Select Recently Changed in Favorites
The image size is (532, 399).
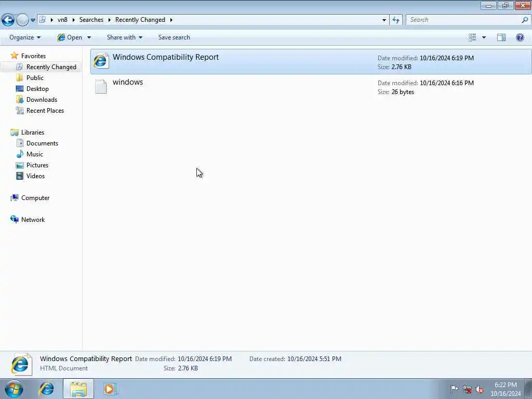click(51, 67)
